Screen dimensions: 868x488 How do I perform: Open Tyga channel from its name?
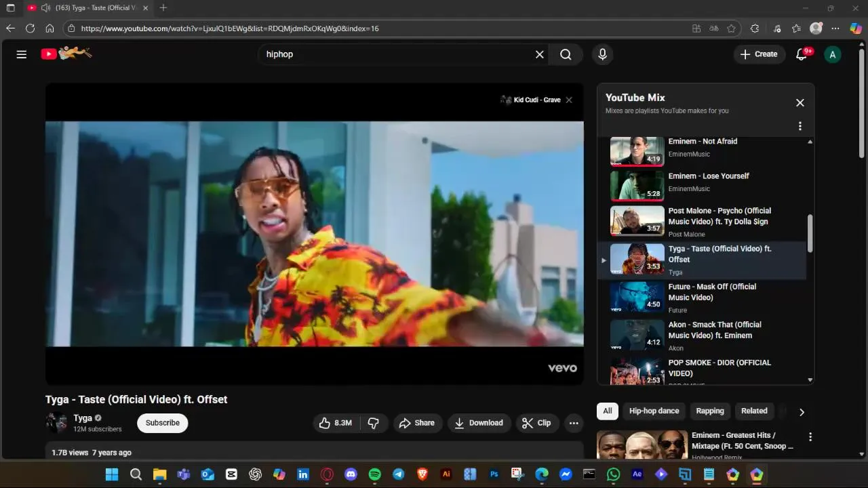83,418
